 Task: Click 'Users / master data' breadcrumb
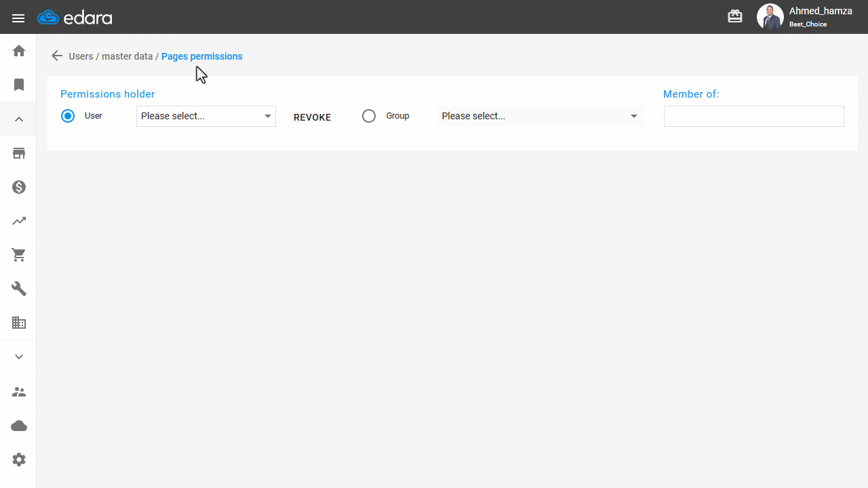point(111,56)
